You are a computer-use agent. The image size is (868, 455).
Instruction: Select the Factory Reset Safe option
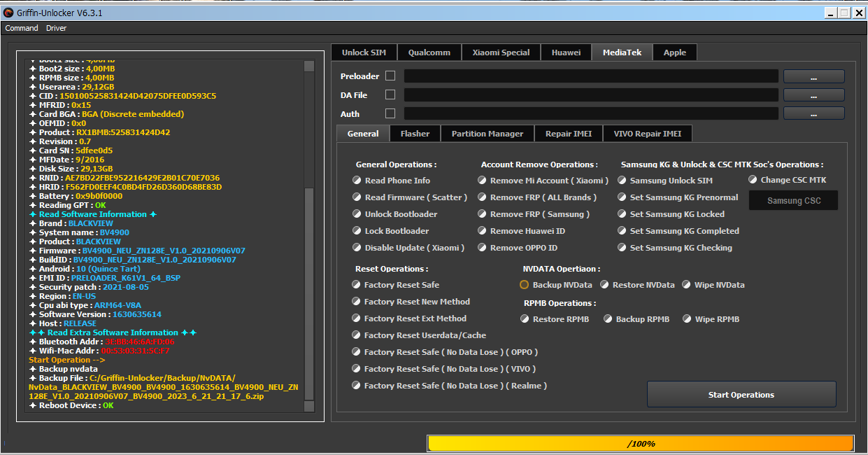[396, 285]
